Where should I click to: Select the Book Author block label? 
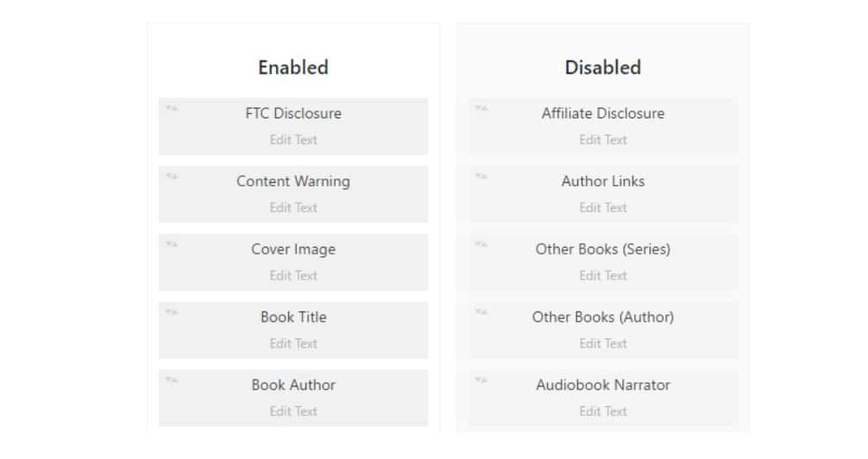coord(293,385)
